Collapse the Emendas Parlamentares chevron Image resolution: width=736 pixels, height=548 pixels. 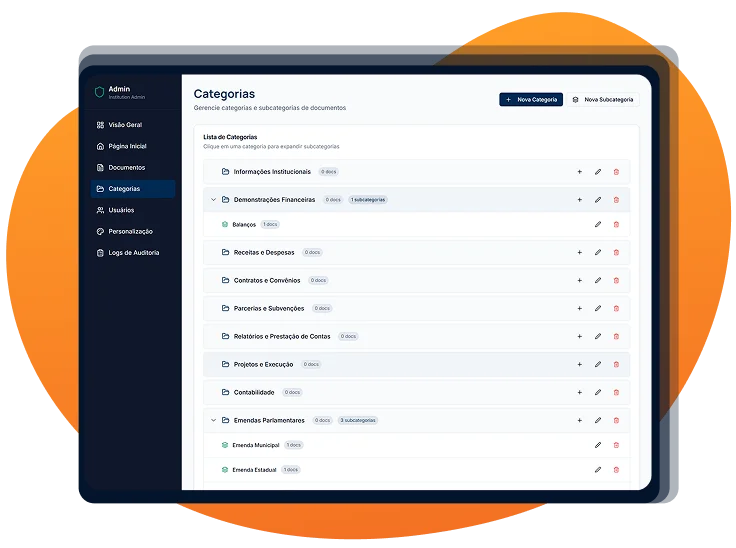213,420
